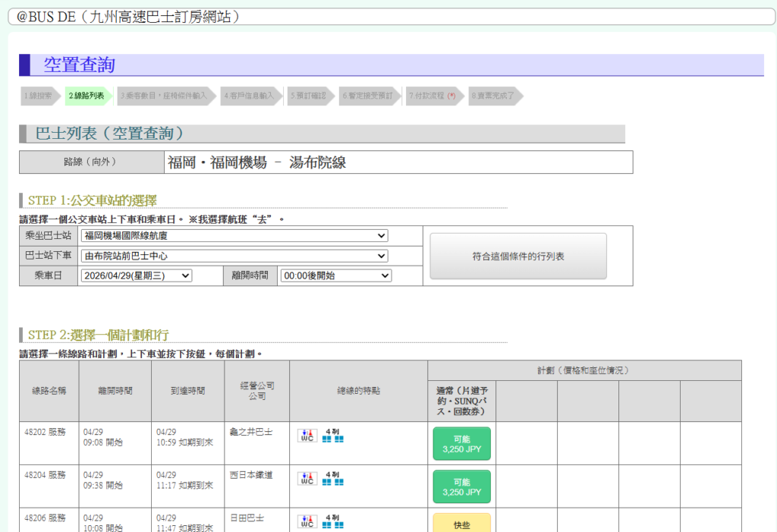Click the 4-row seat icon for service 48204
Image resolution: width=777 pixels, height=532 pixels.
coord(332,478)
